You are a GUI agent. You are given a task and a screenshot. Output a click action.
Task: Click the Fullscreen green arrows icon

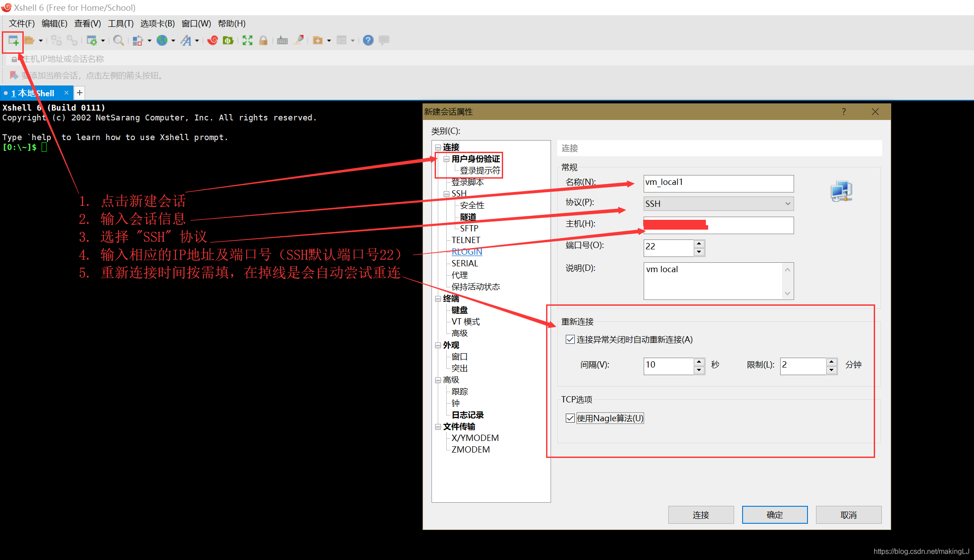(x=247, y=41)
